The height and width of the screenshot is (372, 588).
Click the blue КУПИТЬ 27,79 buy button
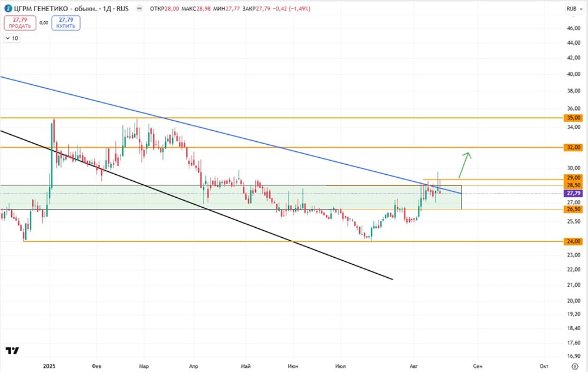66,23
